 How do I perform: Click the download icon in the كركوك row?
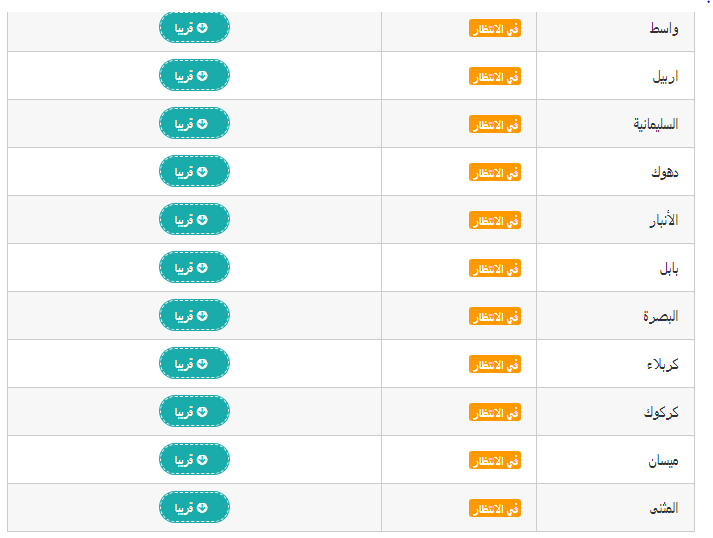click(x=202, y=412)
